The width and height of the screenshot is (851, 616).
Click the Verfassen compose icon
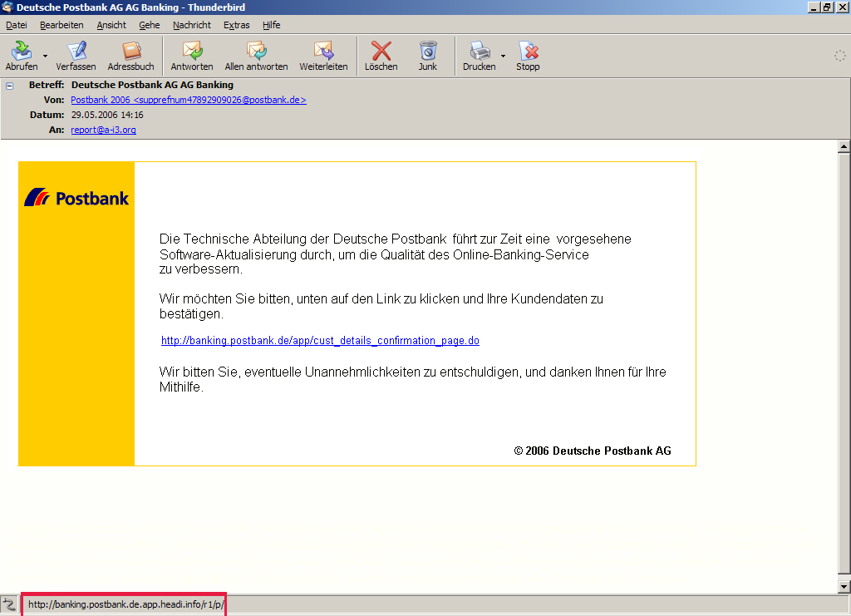[x=76, y=51]
